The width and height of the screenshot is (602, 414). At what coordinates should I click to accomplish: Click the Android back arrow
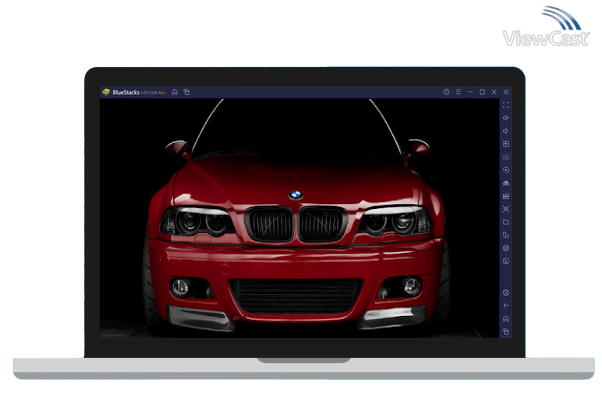point(506,306)
